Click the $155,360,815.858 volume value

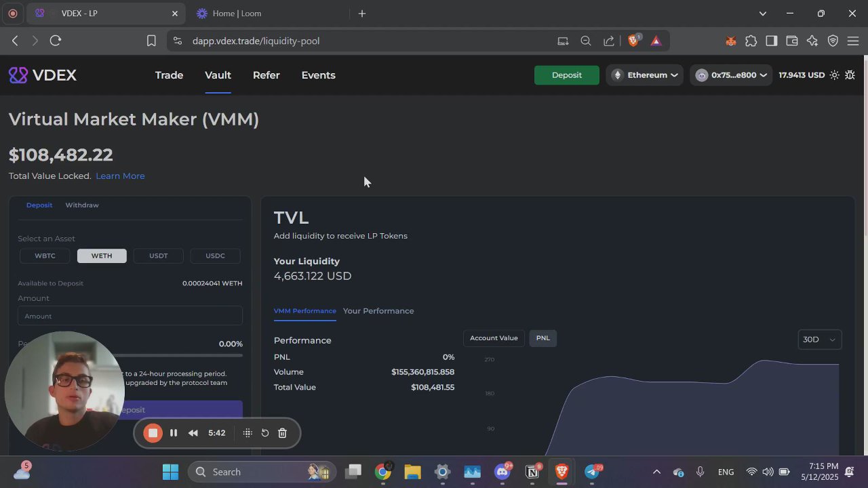pyautogui.click(x=422, y=372)
